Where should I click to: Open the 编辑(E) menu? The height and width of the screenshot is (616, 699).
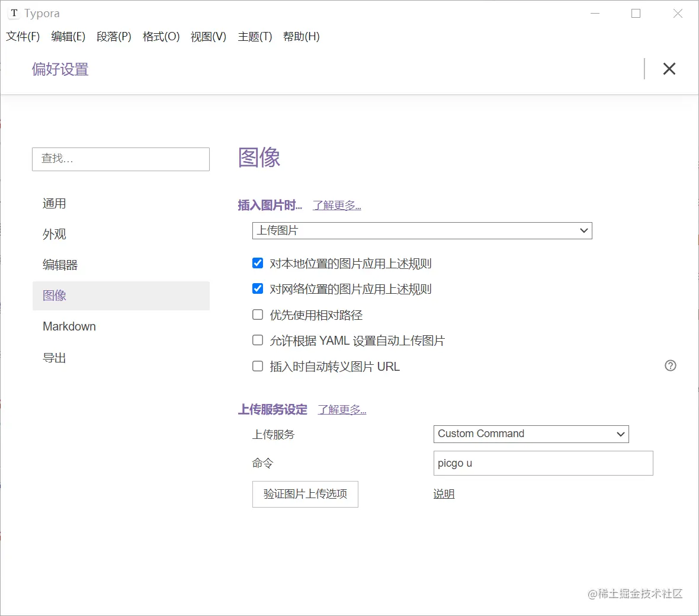(68, 37)
